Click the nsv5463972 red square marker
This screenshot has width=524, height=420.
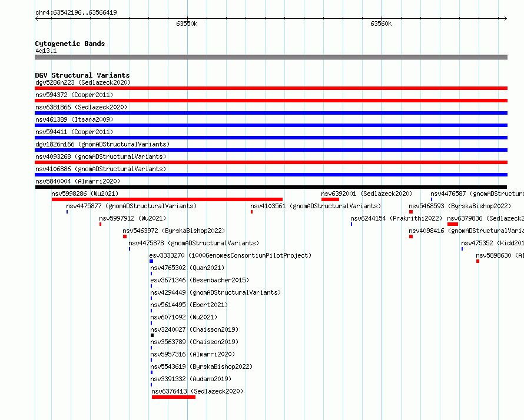click(125, 236)
